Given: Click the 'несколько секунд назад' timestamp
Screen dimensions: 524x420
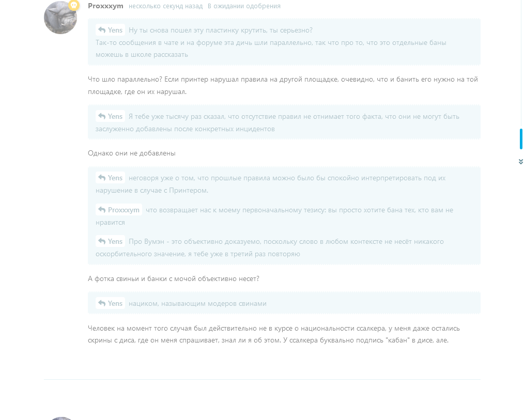Looking at the screenshot, I should pos(165,6).
